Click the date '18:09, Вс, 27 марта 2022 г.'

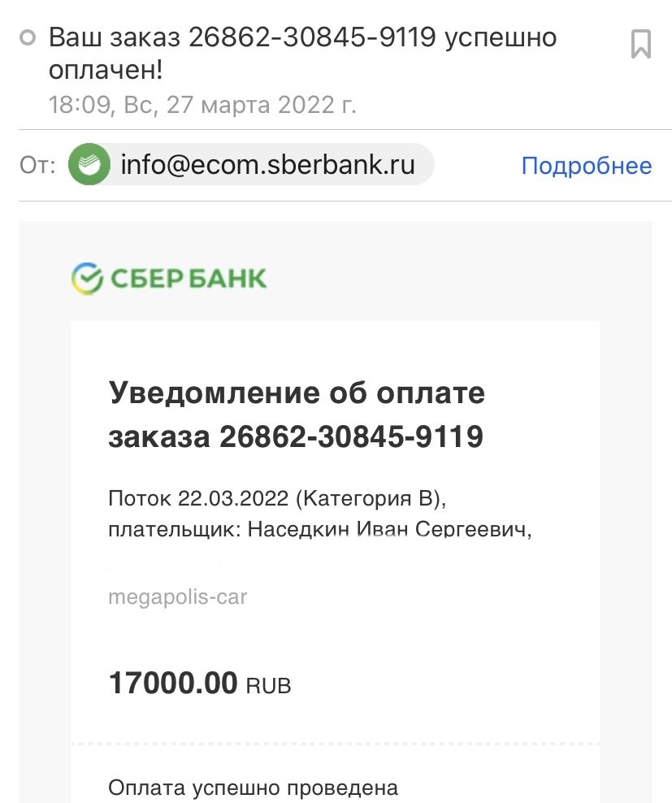202,105
